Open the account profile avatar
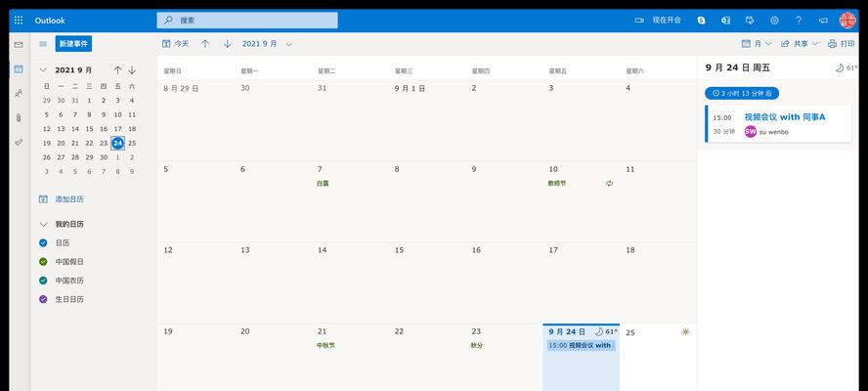Image resolution: width=868 pixels, height=391 pixels. point(847,21)
